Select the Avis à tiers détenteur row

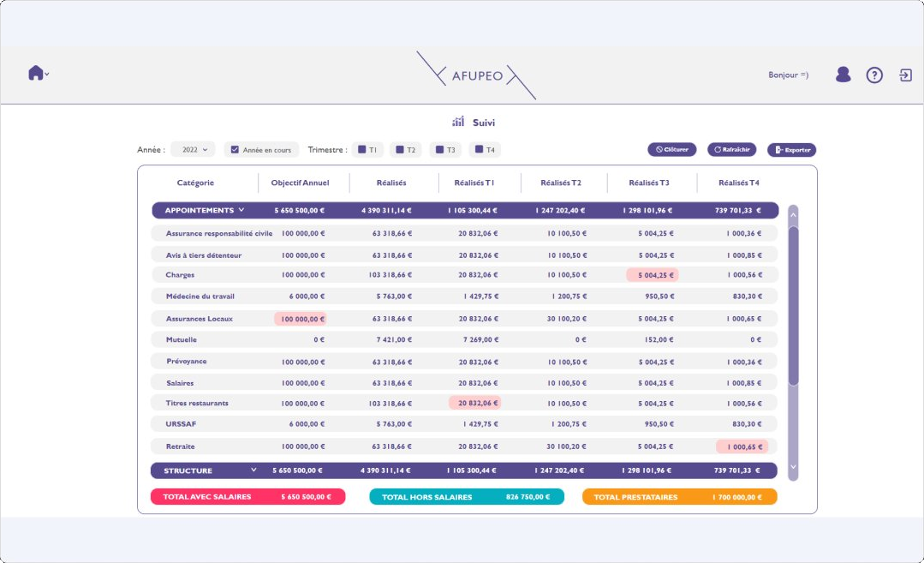464,255
